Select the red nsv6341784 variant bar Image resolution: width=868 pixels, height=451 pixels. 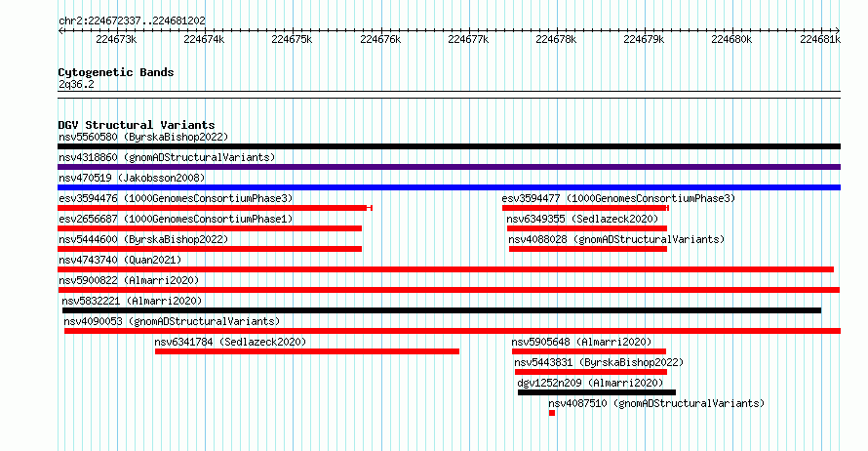(307, 351)
